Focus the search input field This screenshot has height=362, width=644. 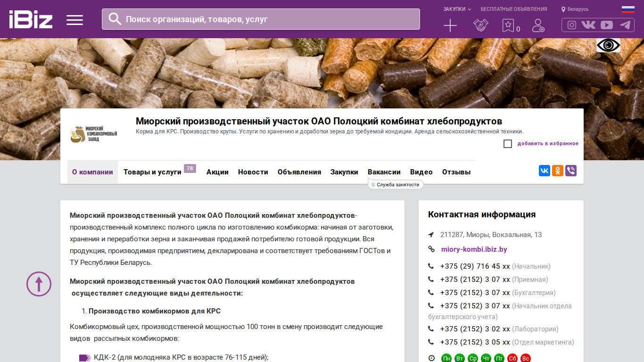pos(261,19)
